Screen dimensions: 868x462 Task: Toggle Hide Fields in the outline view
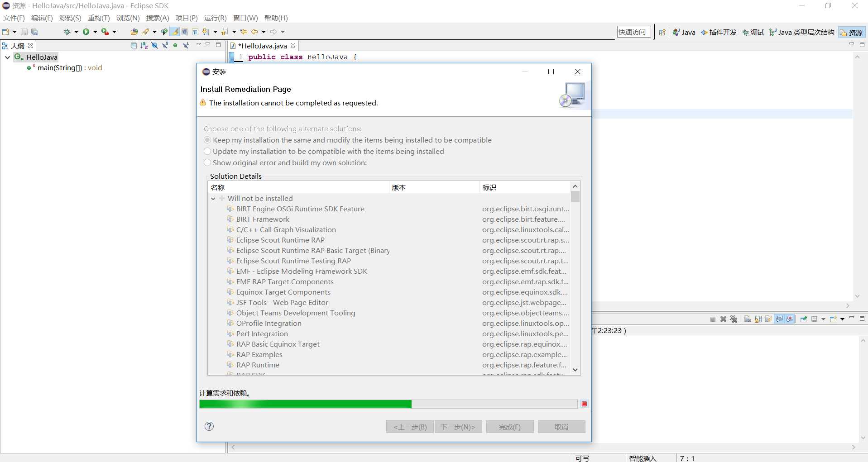[154, 45]
